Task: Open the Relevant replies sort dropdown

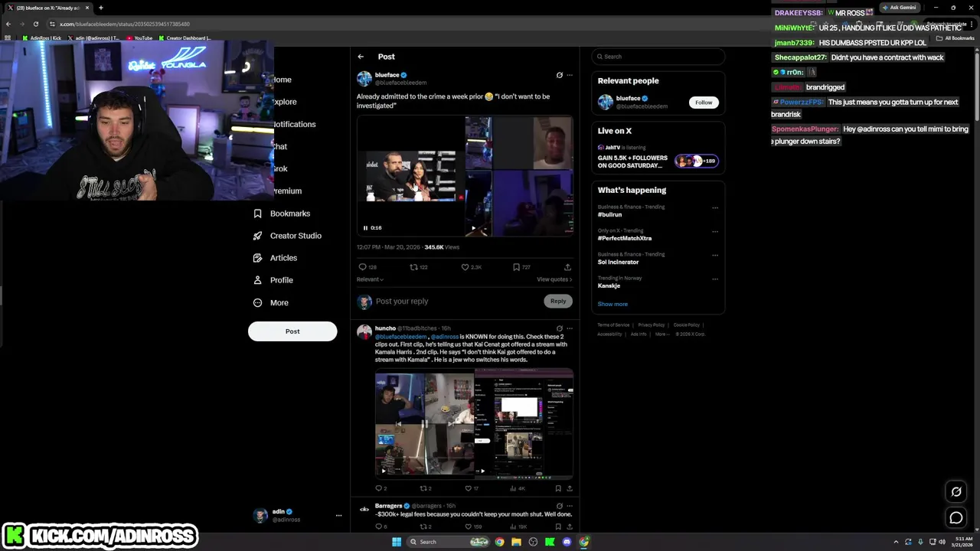Action: 370,279
